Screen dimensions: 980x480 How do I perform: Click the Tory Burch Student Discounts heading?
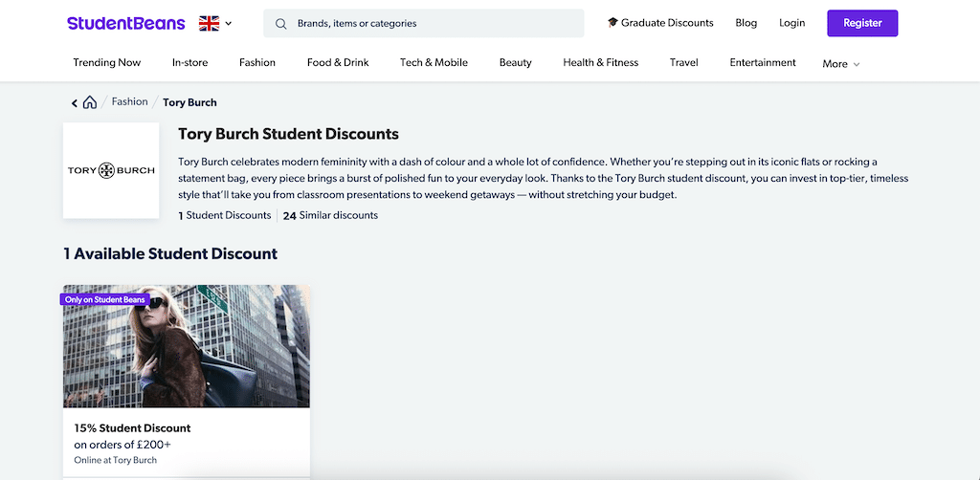coord(288,134)
